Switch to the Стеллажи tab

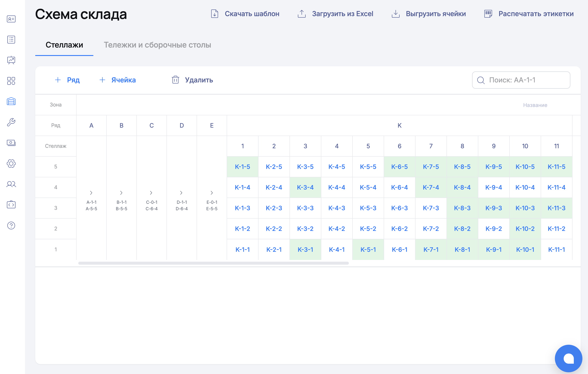64,45
